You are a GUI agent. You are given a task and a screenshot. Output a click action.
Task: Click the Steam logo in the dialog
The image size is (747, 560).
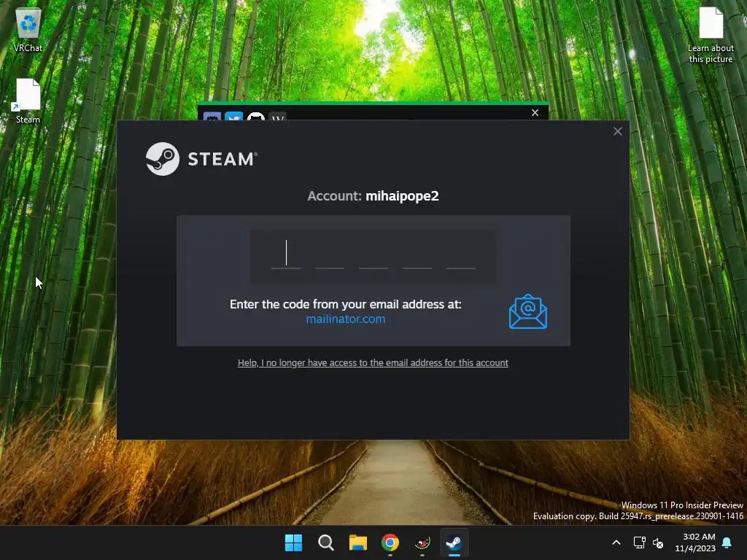[x=201, y=159]
